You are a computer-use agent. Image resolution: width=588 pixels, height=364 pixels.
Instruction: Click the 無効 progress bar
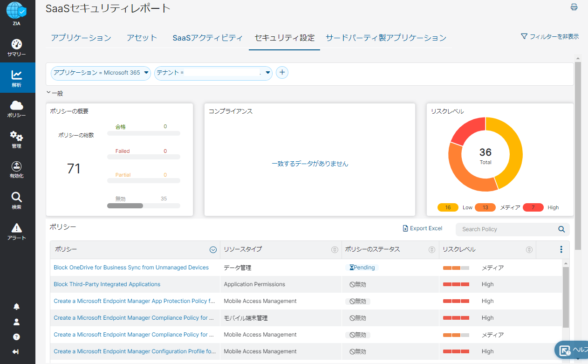144,206
